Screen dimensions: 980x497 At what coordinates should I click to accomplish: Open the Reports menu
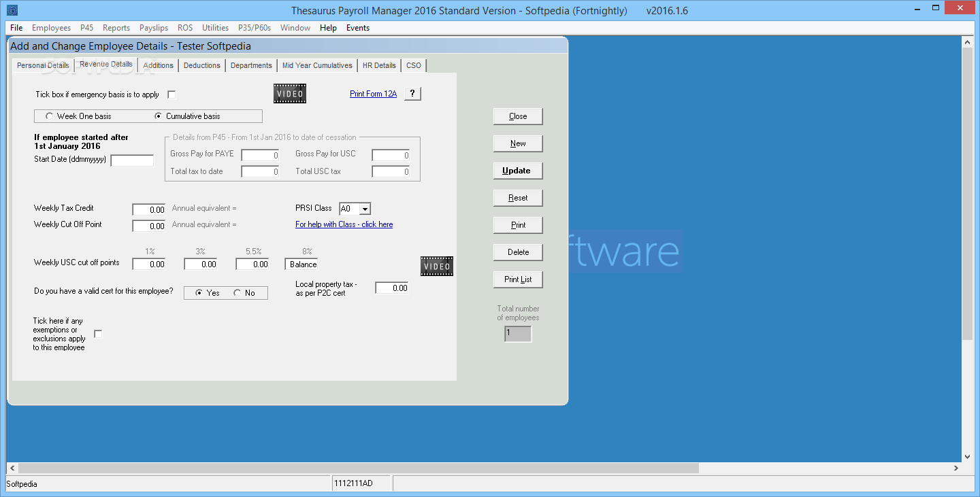click(116, 28)
